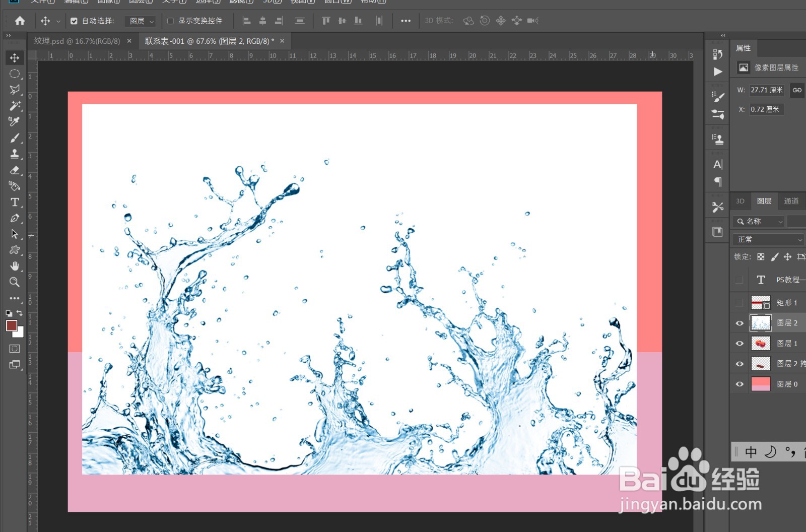The image size is (806, 532).
Task: Open the Paragraph panel icon
Action: click(x=718, y=182)
